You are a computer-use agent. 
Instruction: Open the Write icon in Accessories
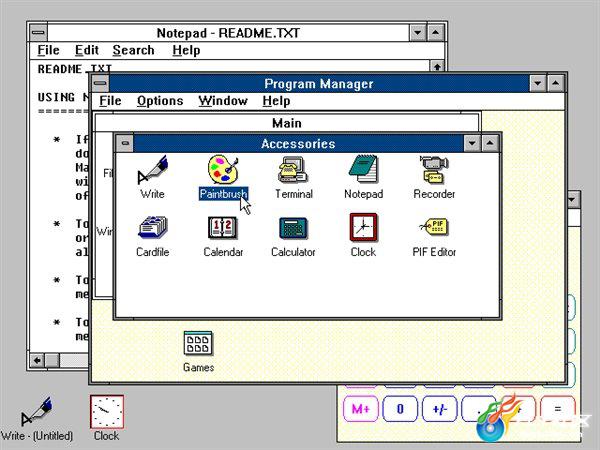[153, 170]
